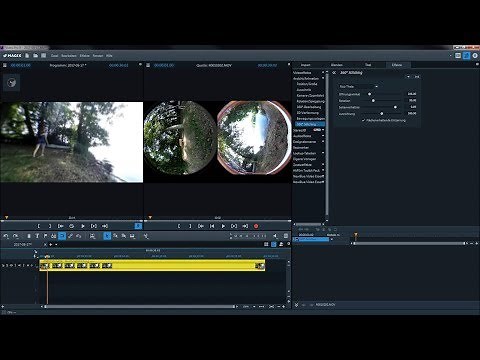Open the audio mixer speaker icon
480x360 pixels.
(275, 236)
